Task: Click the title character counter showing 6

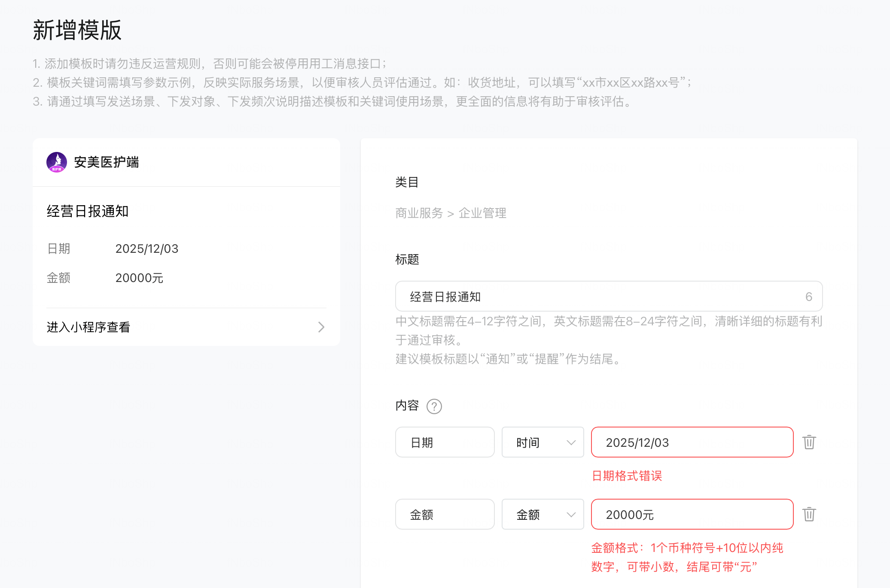Action: (808, 297)
